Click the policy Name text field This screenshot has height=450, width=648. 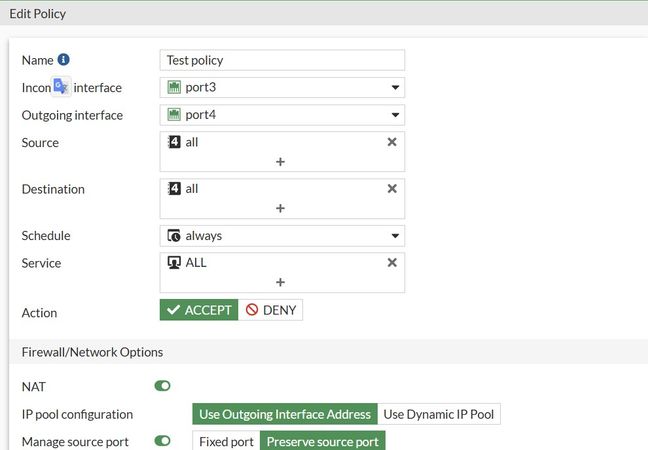(x=282, y=60)
